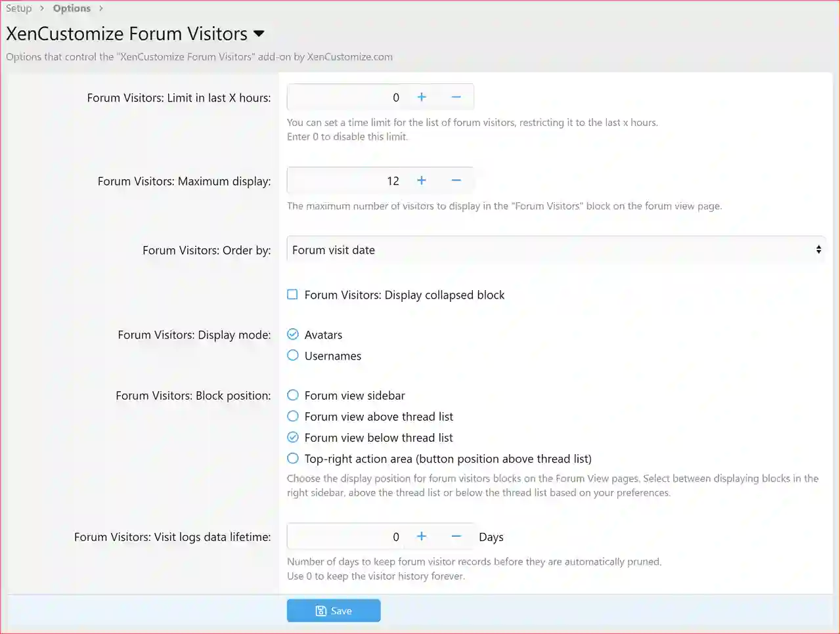Choose Forum view below thread list position

point(293,437)
